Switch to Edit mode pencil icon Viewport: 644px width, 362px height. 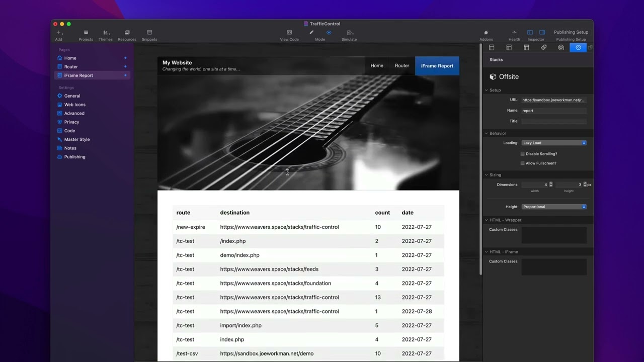[x=311, y=32]
